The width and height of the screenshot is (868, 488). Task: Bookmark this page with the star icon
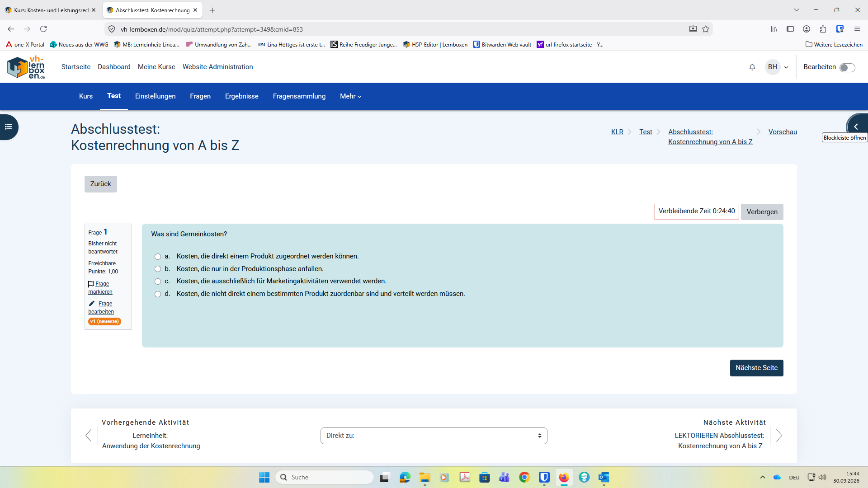click(706, 29)
